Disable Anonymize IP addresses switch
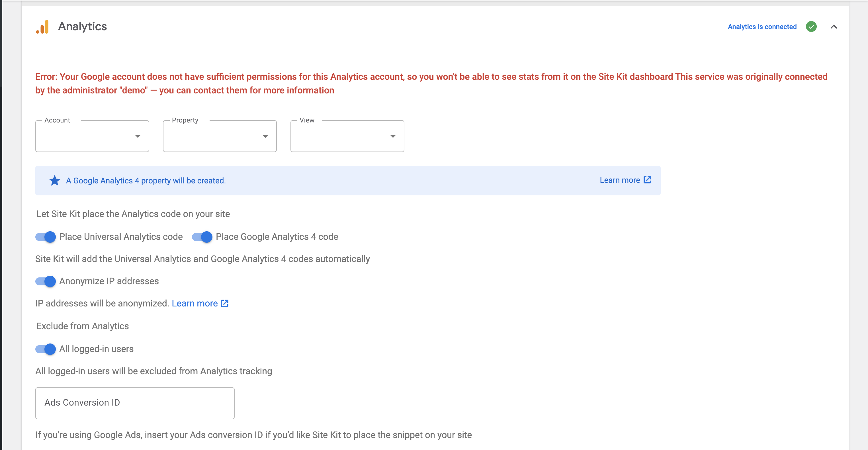The width and height of the screenshot is (868, 450). tap(46, 281)
